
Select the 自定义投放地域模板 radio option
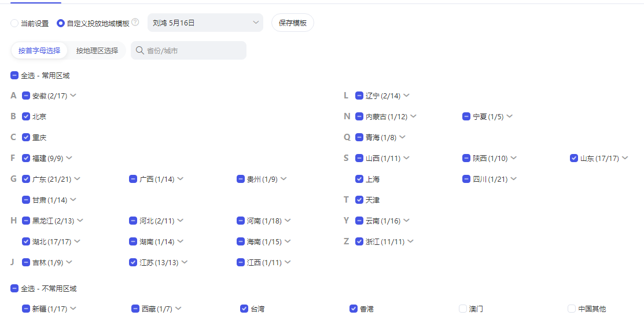coord(61,23)
